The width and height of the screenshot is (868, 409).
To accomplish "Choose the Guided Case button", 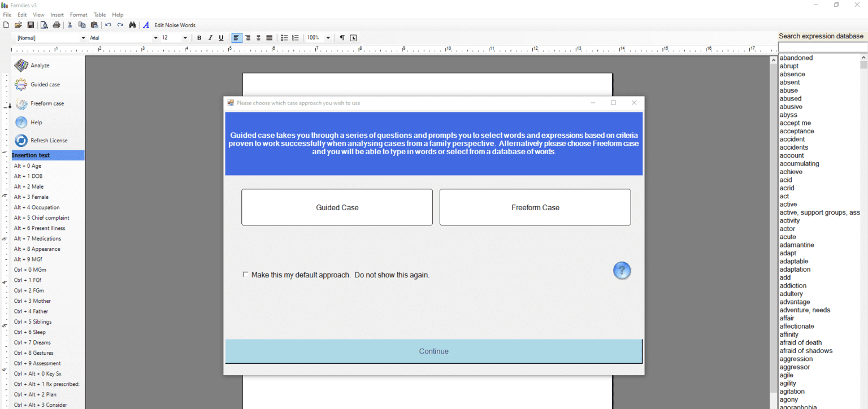I will 337,207.
